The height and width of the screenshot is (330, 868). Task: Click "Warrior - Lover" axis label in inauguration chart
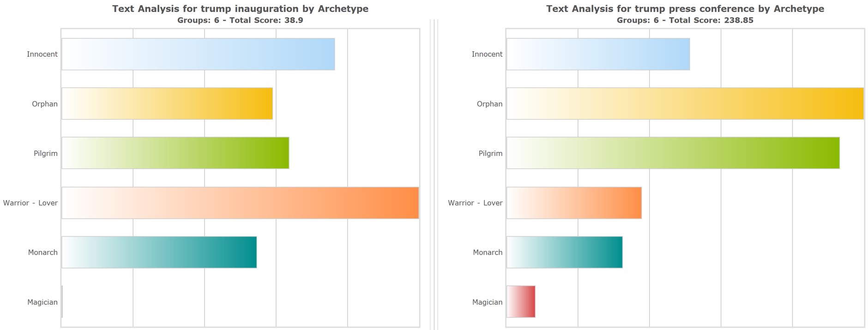coord(30,203)
